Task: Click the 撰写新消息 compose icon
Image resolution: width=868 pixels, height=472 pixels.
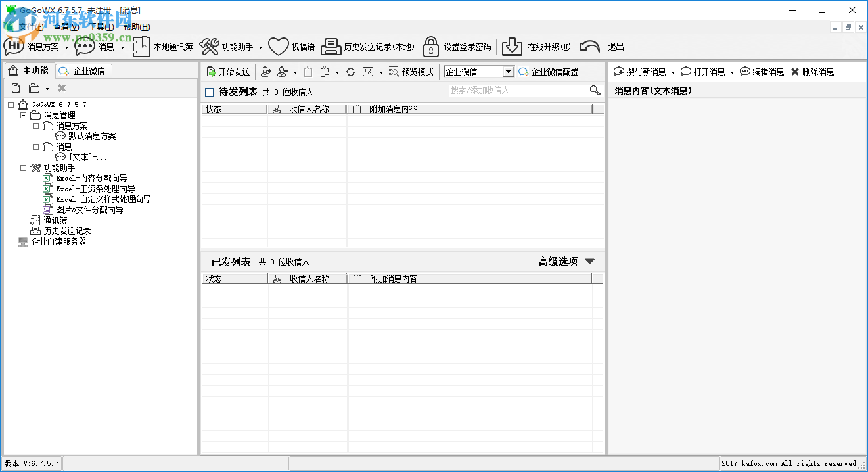Action: point(618,71)
